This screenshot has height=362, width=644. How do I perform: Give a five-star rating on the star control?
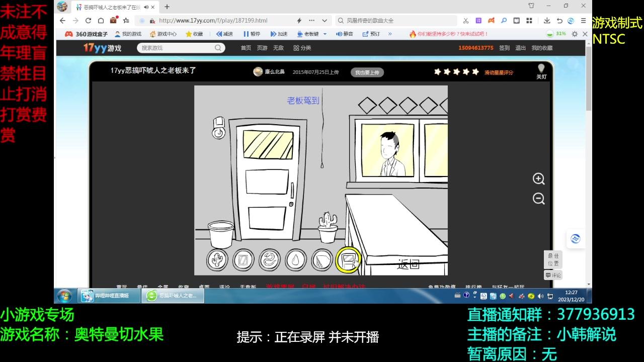(474, 72)
